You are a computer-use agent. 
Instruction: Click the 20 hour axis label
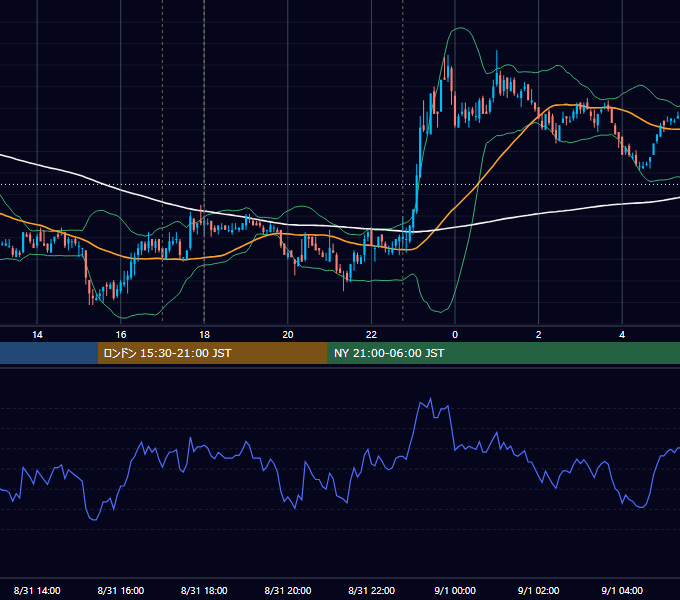[288, 335]
